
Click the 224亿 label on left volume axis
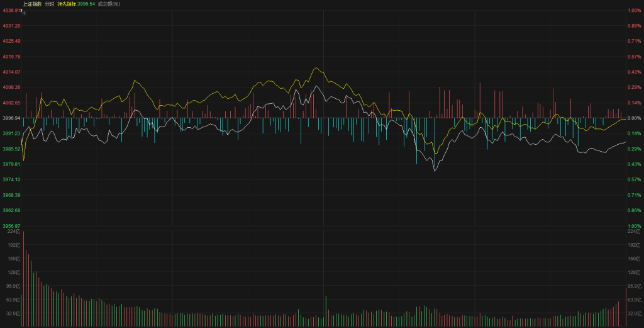pos(13,232)
